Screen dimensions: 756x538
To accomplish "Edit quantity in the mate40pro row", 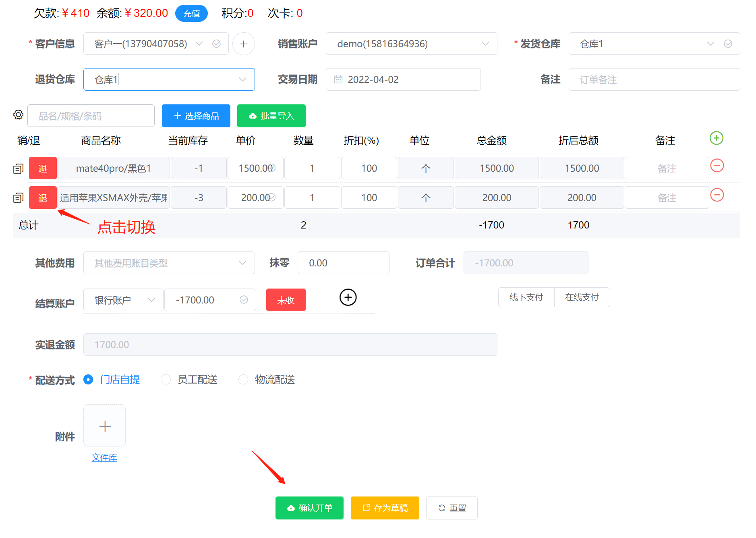I will coord(312,168).
